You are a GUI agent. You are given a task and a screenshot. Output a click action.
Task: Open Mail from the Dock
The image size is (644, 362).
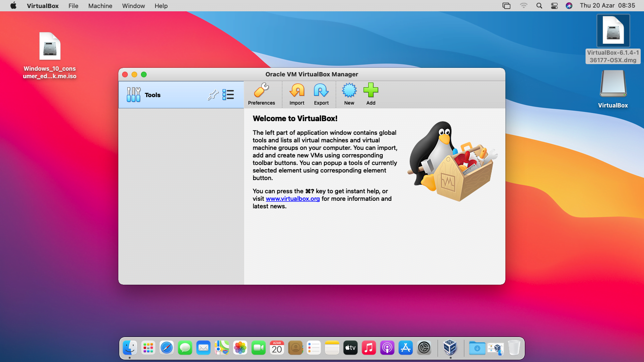(x=203, y=348)
